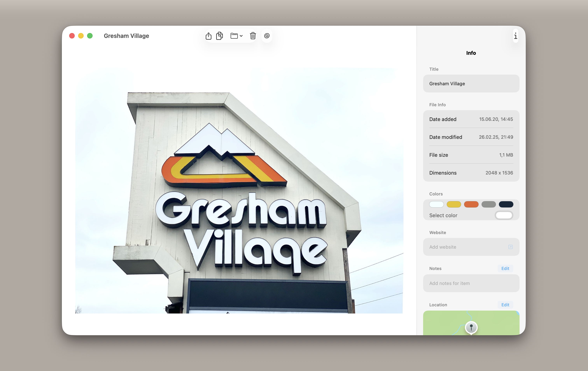Click the circular target toolbar icon
Viewport: 588px width, 371px height.
point(267,36)
